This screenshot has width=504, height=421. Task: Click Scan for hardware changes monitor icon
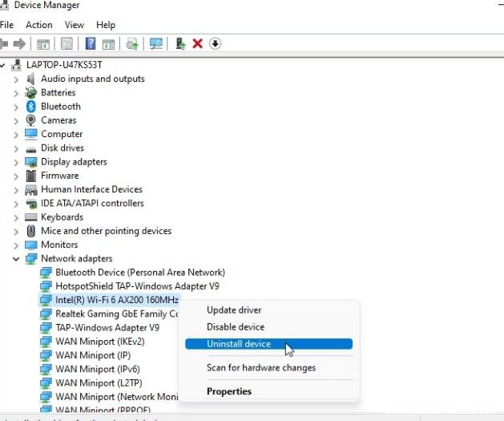point(156,44)
